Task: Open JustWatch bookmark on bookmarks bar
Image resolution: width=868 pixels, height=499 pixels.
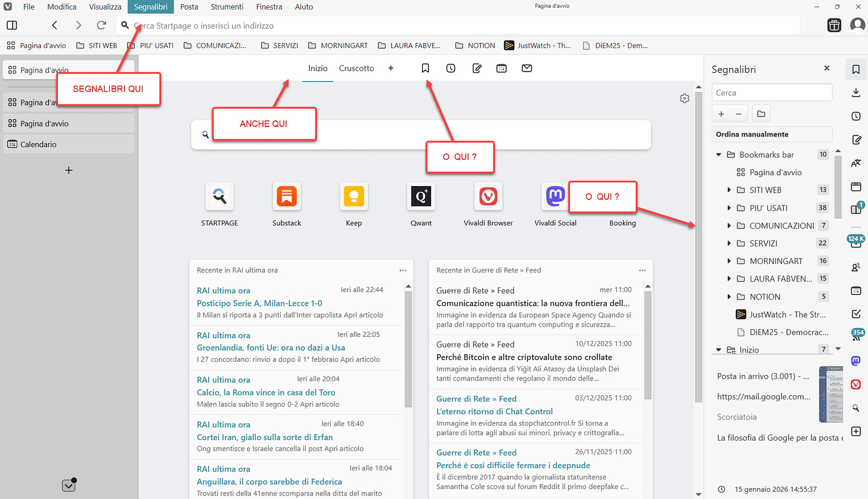Action: pos(538,45)
